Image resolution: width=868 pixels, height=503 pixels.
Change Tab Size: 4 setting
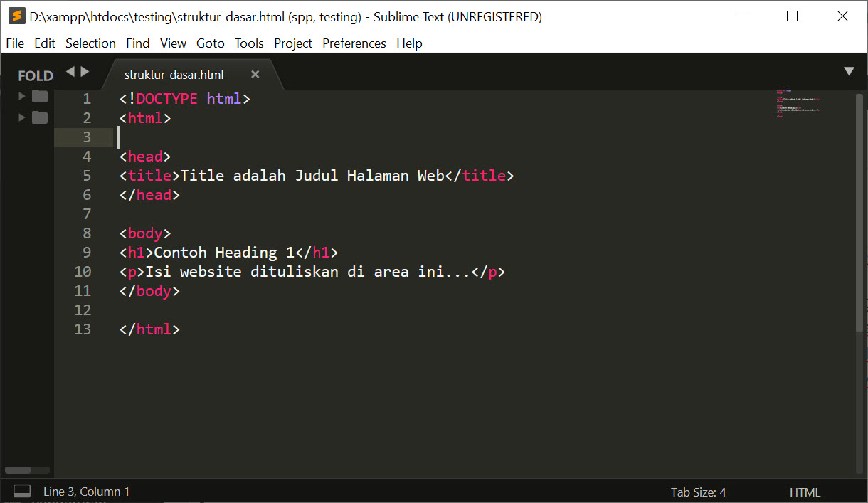pyautogui.click(x=698, y=492)
